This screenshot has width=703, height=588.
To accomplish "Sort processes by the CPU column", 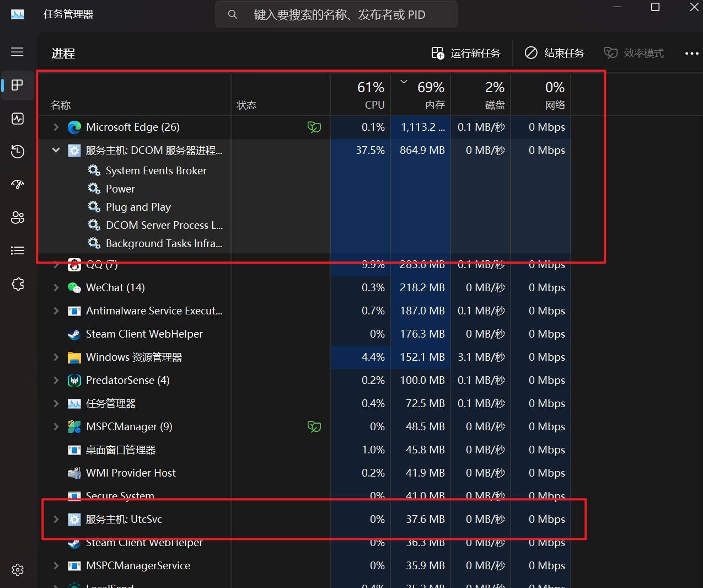I will click(361, 95).
